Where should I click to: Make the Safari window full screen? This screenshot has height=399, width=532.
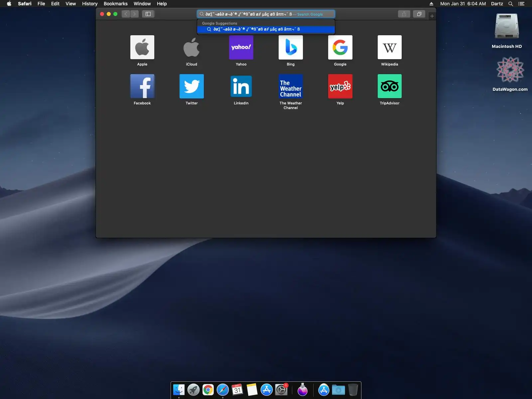point(115,14)
